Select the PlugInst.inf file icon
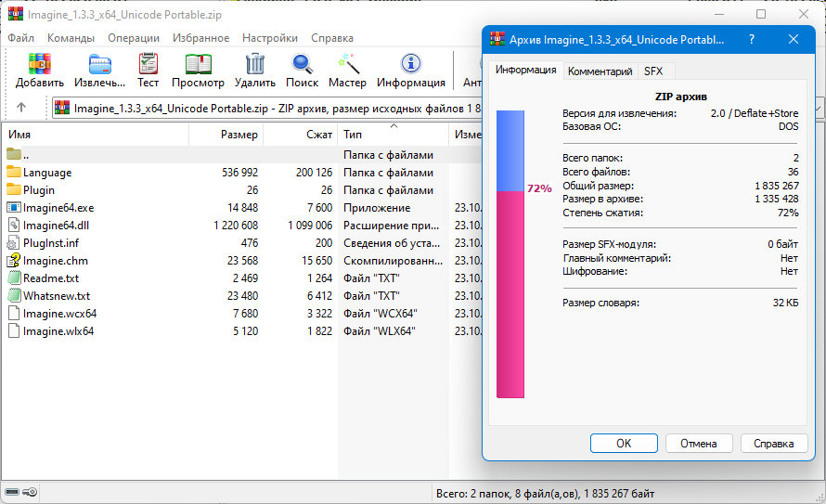826x504 pixels. (x=14, y=243)
